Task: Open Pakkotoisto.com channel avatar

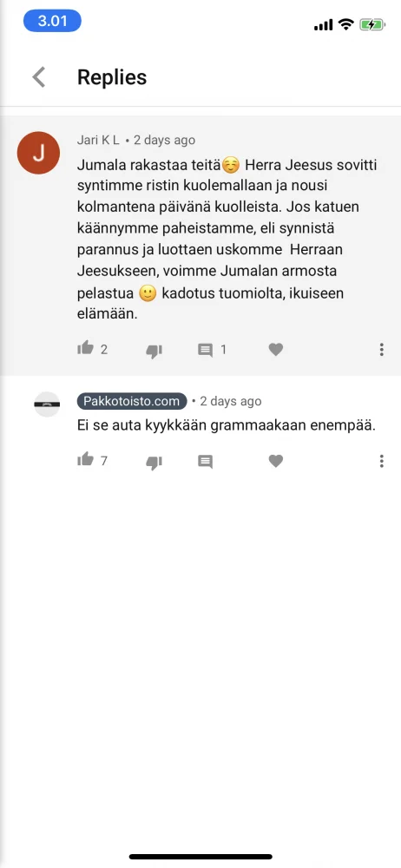Action: (x=47, y=404)
